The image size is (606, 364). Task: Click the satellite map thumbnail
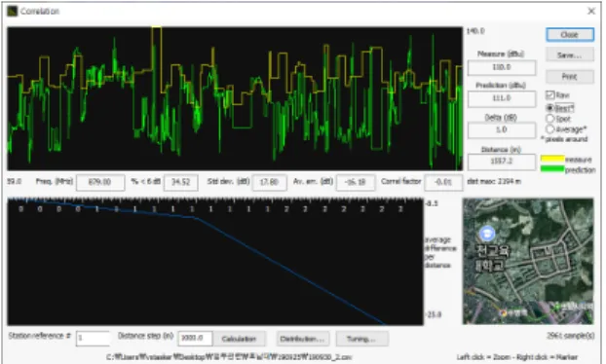pyautogui.click(x=528, y=262)
